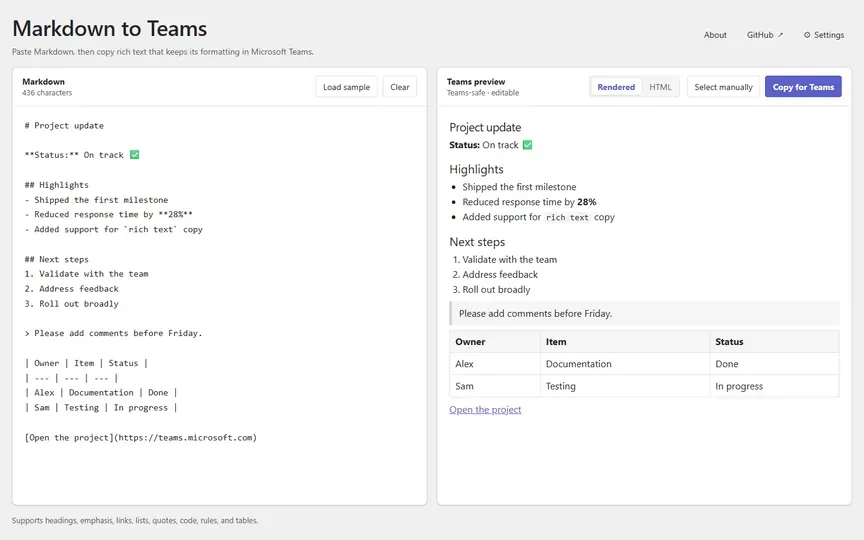Click the '## Highlights' source line
Screen dimensions: 864x540
(56, 185)
